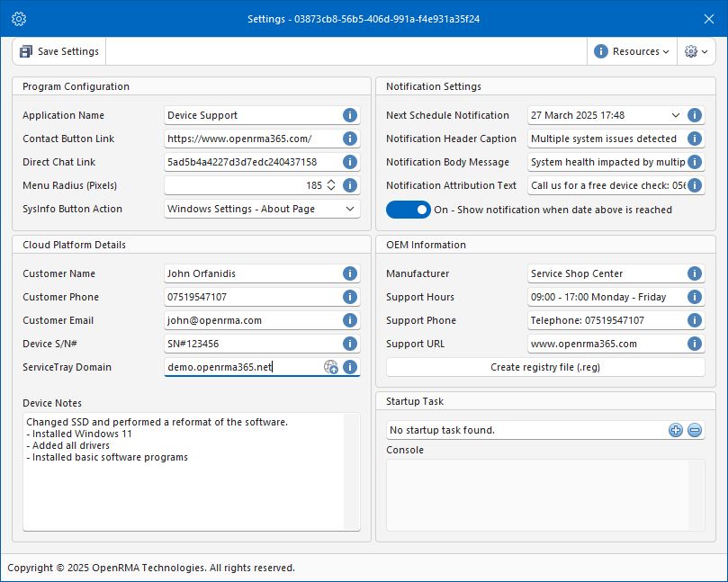
Task: Click the Save Settings button
Action: point(59,51)
